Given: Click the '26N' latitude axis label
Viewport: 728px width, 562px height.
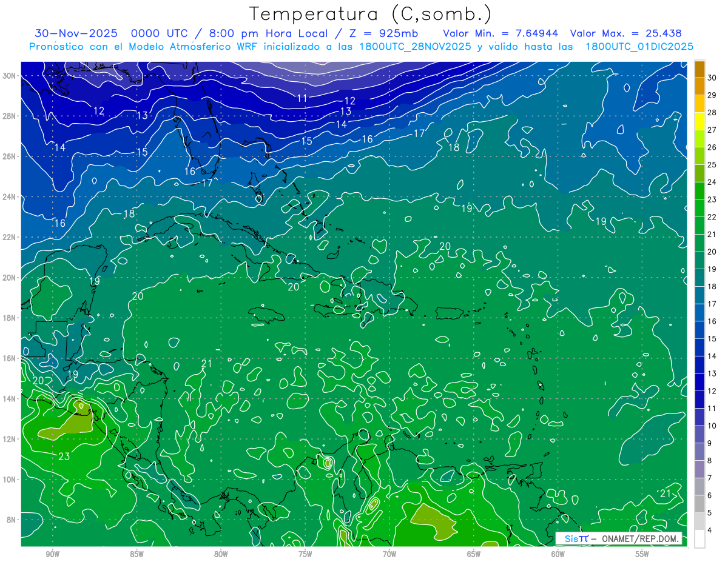Looking at the screenshot, I should (10, 156).
